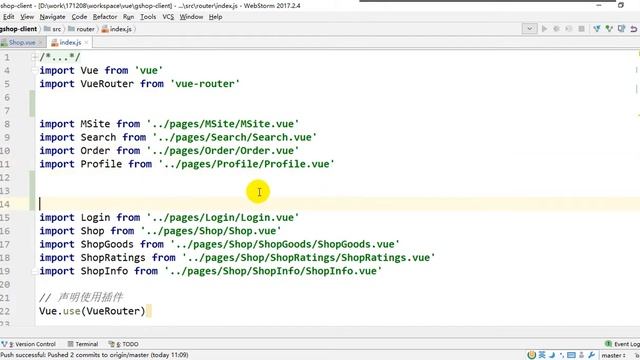Viewport: 640px width, 360px height.
Task: Open the Run menu
Action: pos(128,17)
